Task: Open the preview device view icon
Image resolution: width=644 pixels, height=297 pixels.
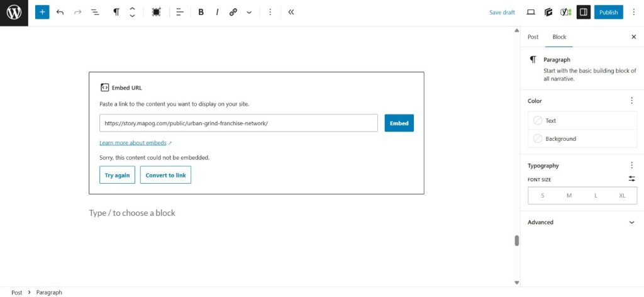Action: [x=531, y=13]
